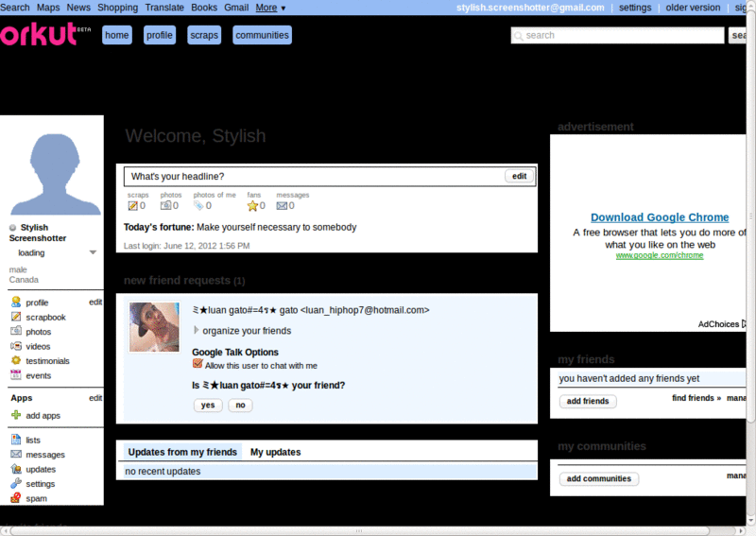Open the loading status dropdown
This screenshot has height=536, width=756.
click(x=93, y=252)
